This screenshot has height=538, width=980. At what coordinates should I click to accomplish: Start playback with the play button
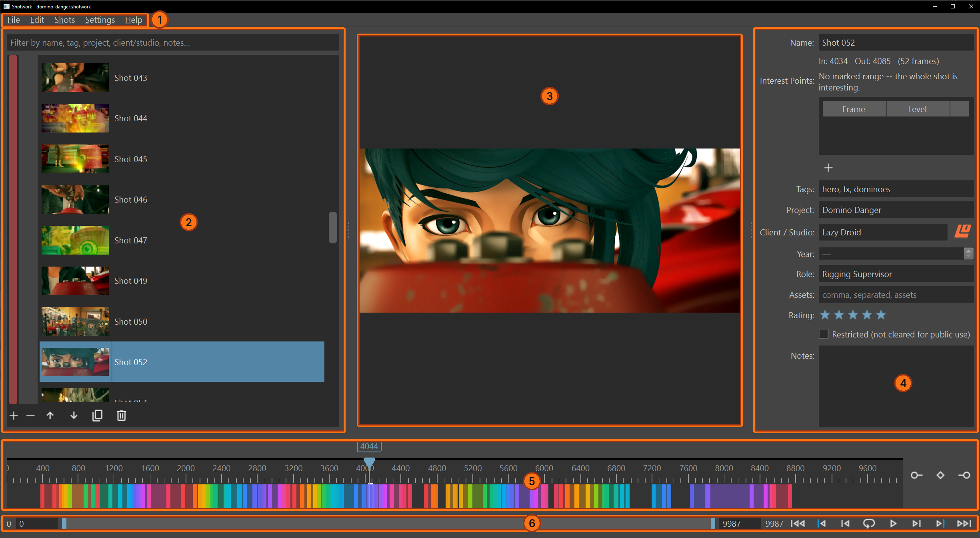(x=893, y=524)
